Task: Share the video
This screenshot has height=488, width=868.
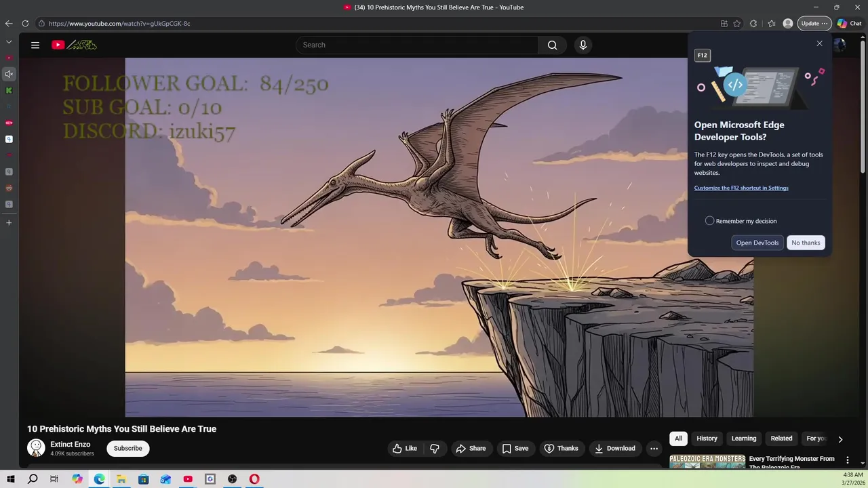Action: pos(471,448)
